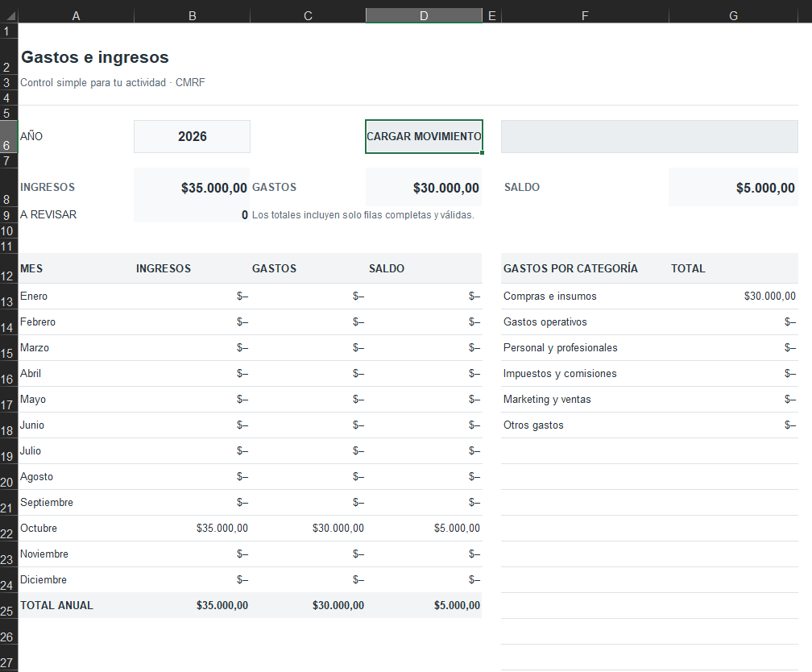Select column G header
Image resolution: width=812 pixels, height=672 pixels.
click(733, 16)
